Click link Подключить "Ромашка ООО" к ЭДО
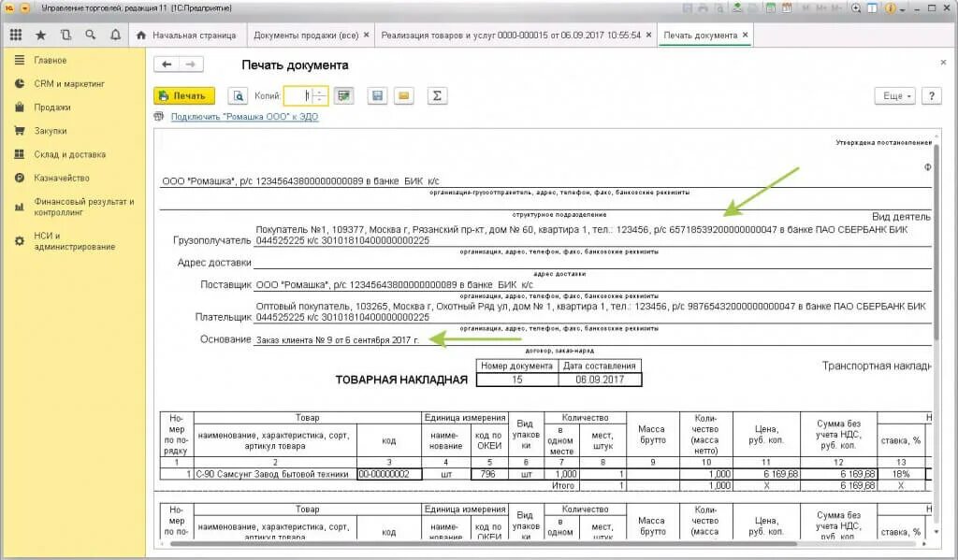 pyautogui.click(x=244, y=117)
